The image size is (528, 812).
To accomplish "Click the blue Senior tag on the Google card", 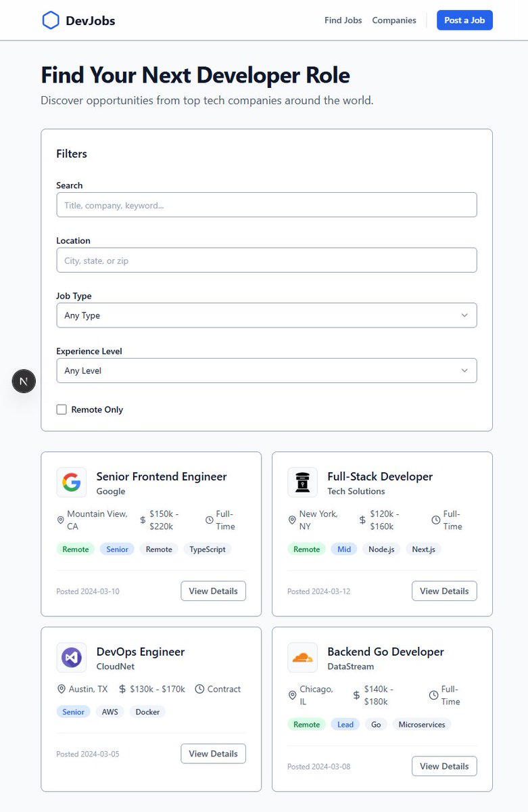I will click(x=118, y=549).
